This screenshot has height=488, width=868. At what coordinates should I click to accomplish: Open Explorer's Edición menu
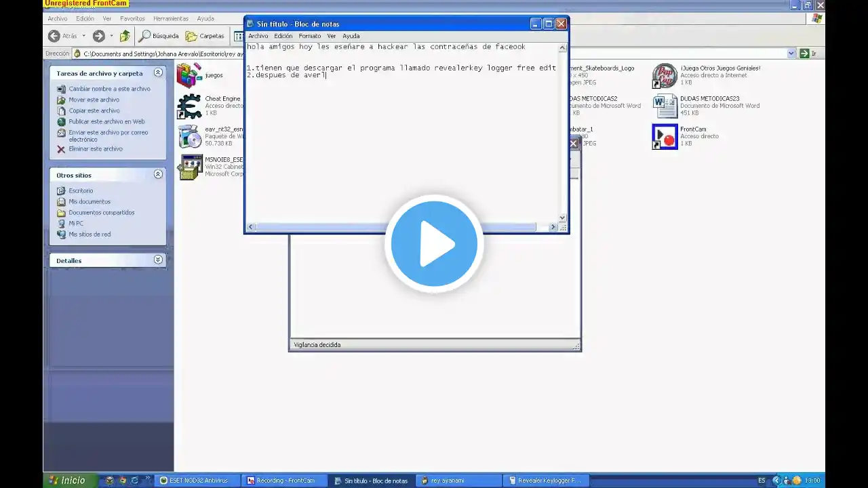[85, 19]
